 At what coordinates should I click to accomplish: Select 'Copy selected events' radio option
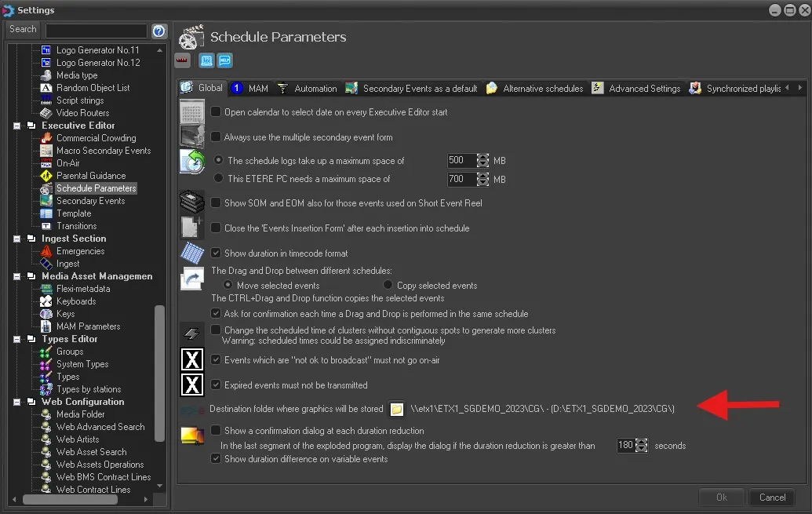[x=388, y=285]
